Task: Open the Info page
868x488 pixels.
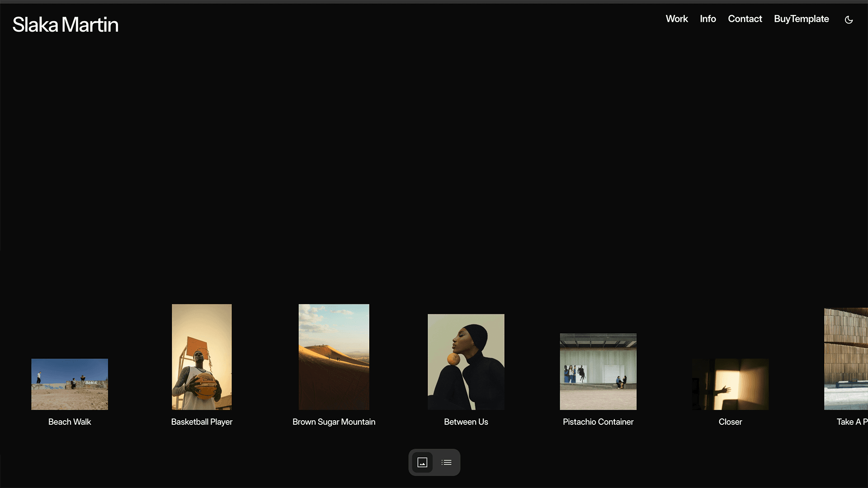Action: (708, 19)
